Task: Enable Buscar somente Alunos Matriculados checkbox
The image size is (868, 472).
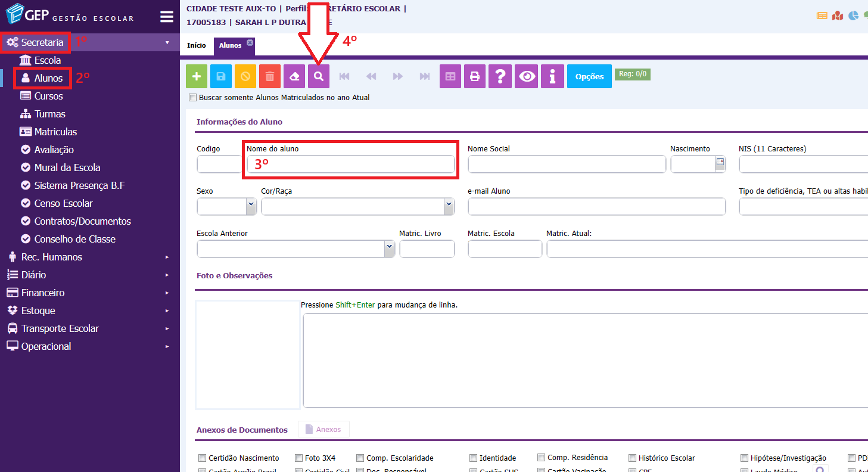Action: point(192,98)
